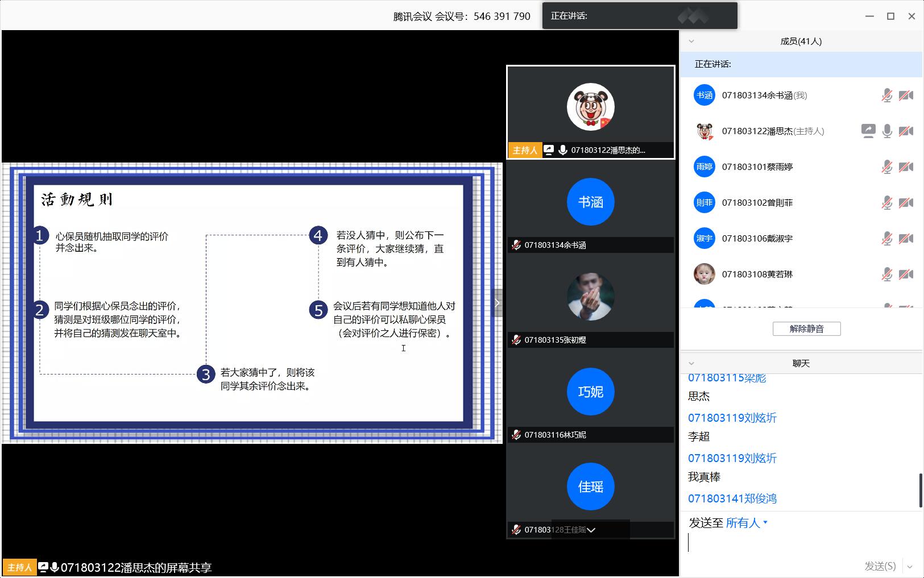The width and height of the screenshot is (924, 578).
Task: Click 黄若琳's baby photo avatar
Action: 705,274
